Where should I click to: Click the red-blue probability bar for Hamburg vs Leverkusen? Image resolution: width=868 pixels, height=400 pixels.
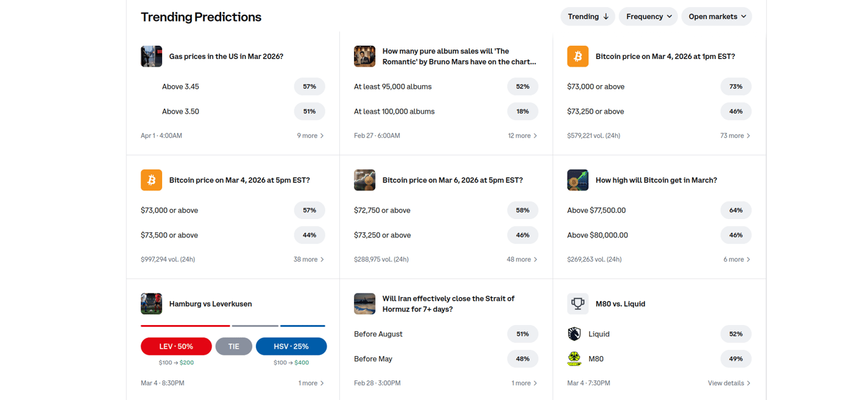233,325
